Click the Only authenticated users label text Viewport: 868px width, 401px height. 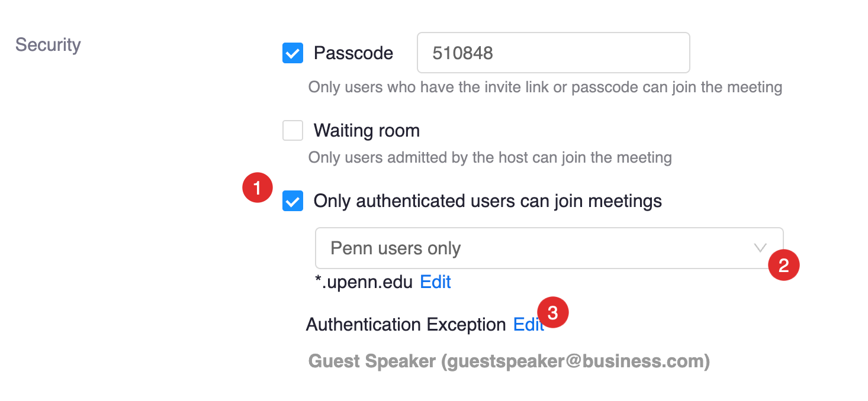487,201
